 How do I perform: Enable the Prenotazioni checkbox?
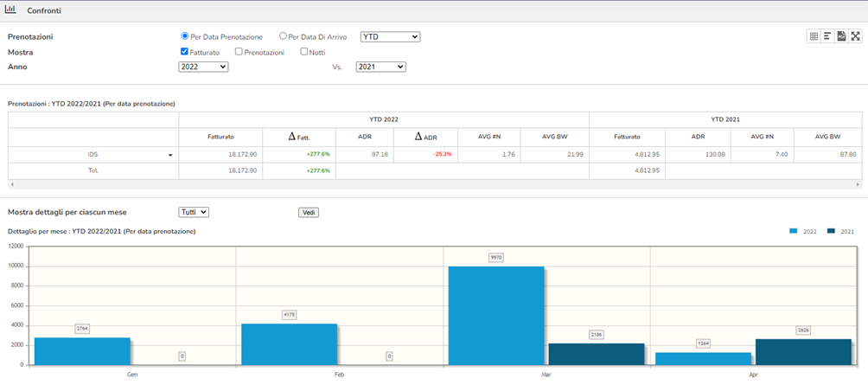(x=239, y=52)
